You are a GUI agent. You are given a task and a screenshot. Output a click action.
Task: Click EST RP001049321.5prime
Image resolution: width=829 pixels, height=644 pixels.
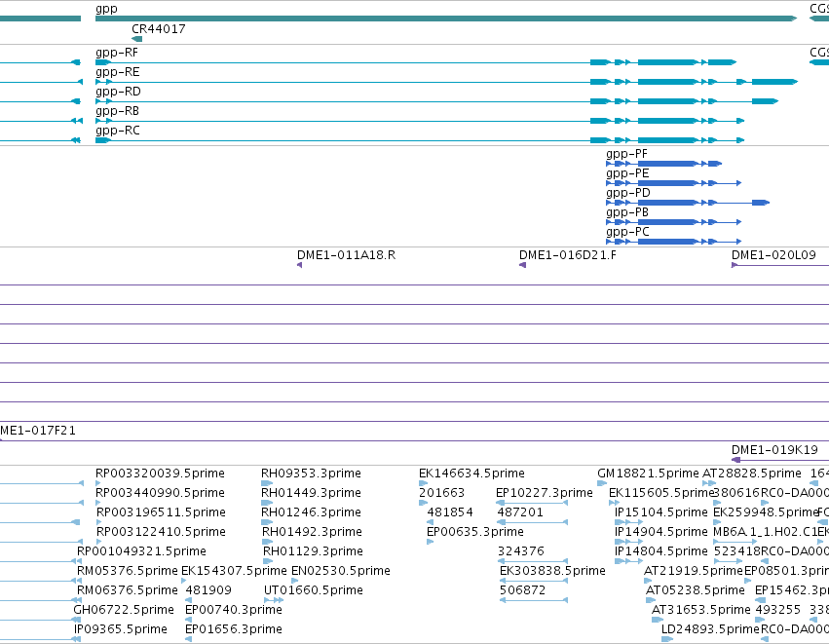pos(141,551)
